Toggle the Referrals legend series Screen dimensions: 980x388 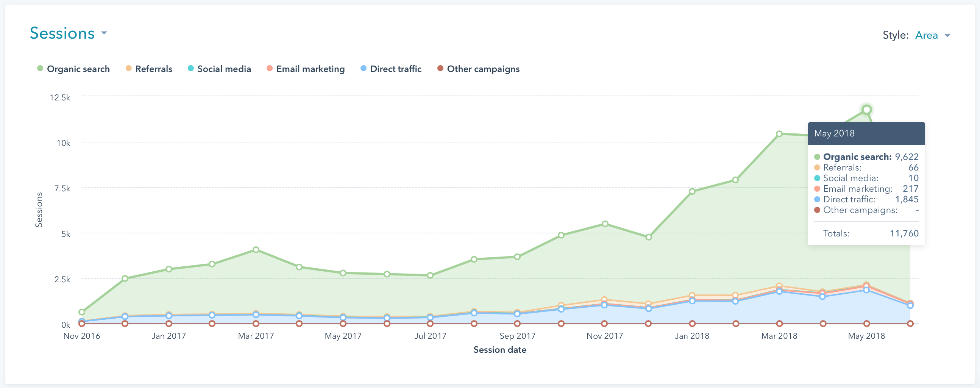tap(149, 69)
